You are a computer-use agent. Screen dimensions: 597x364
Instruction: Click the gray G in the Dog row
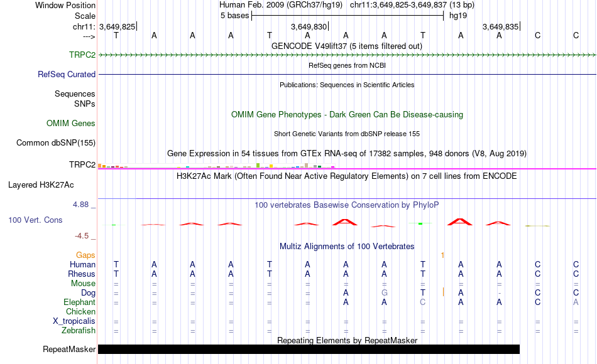[x=384, y=293]
